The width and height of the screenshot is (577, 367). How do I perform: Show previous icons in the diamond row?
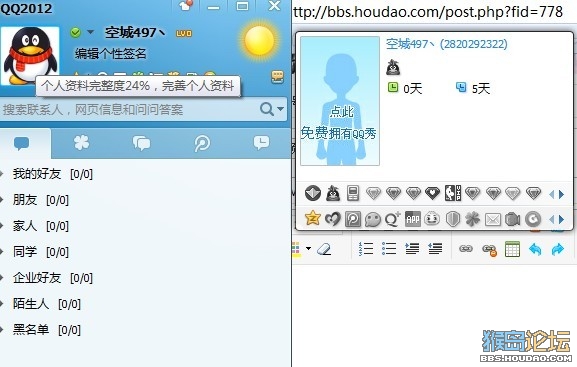point(552,194)
